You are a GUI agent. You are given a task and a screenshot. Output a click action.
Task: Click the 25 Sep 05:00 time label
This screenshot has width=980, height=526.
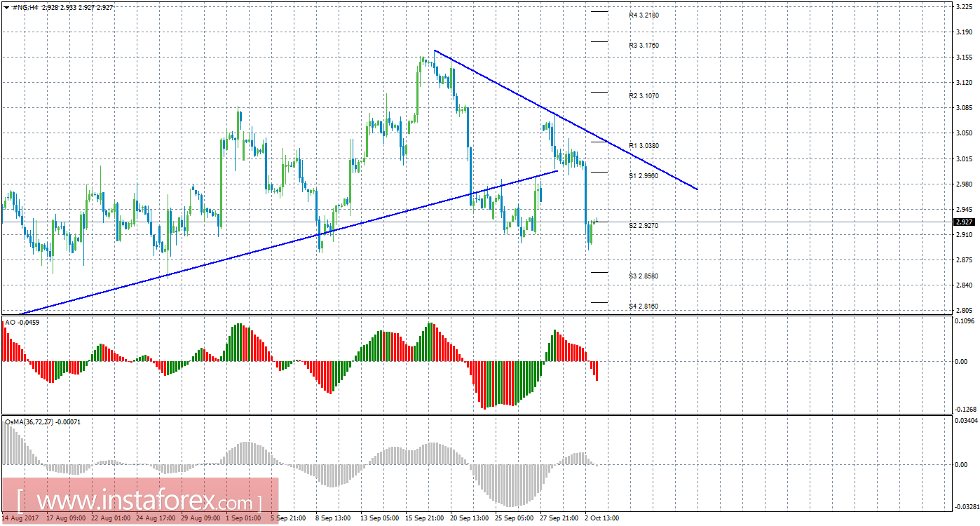[513, 518]
